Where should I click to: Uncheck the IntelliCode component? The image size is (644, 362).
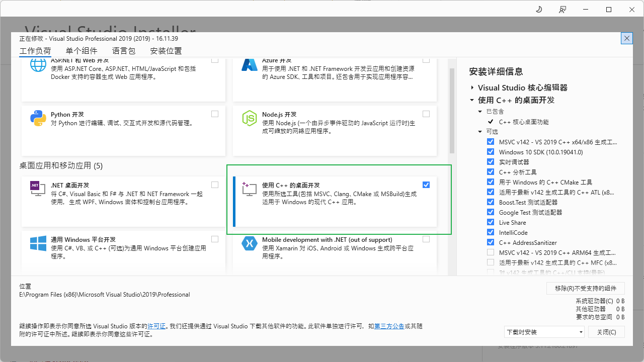coord(491,232)
